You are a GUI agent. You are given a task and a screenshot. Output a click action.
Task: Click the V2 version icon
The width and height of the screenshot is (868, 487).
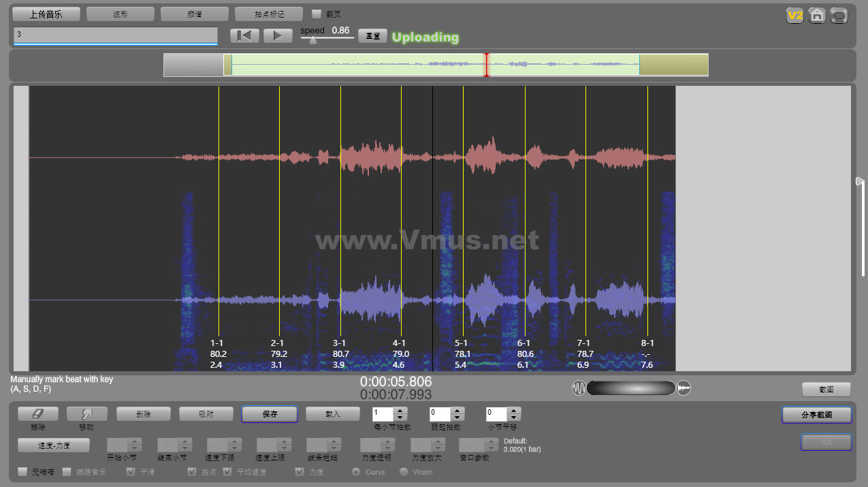(x=794, y=15)
